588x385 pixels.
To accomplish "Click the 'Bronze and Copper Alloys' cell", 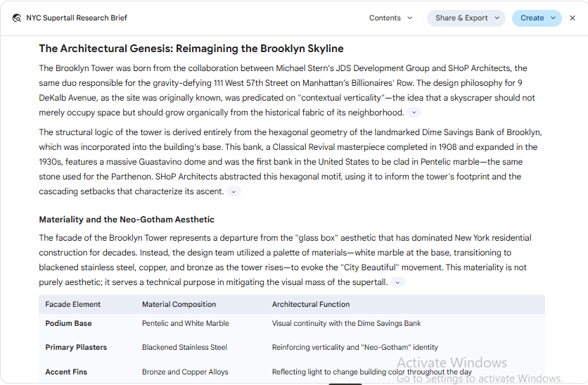I will [x=185, y=372].
